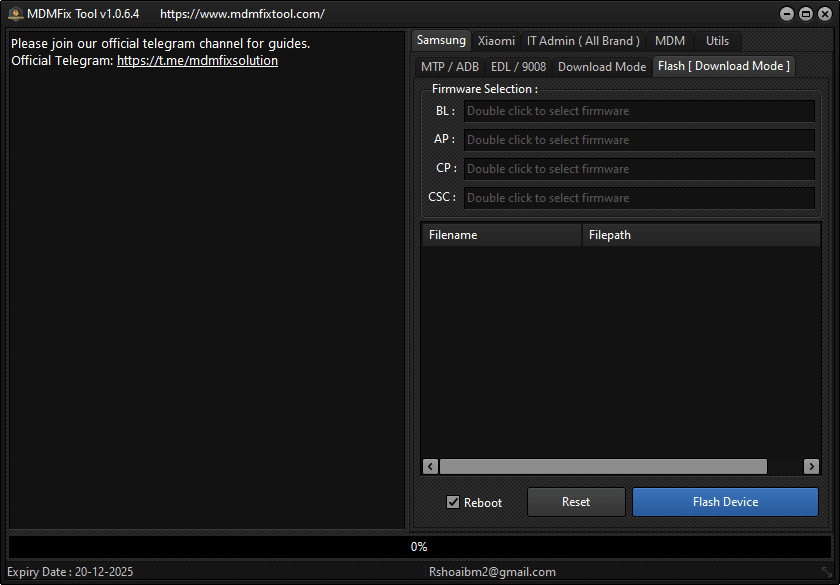
Task: Open the official telegram channel link
Action: point(197,60)
